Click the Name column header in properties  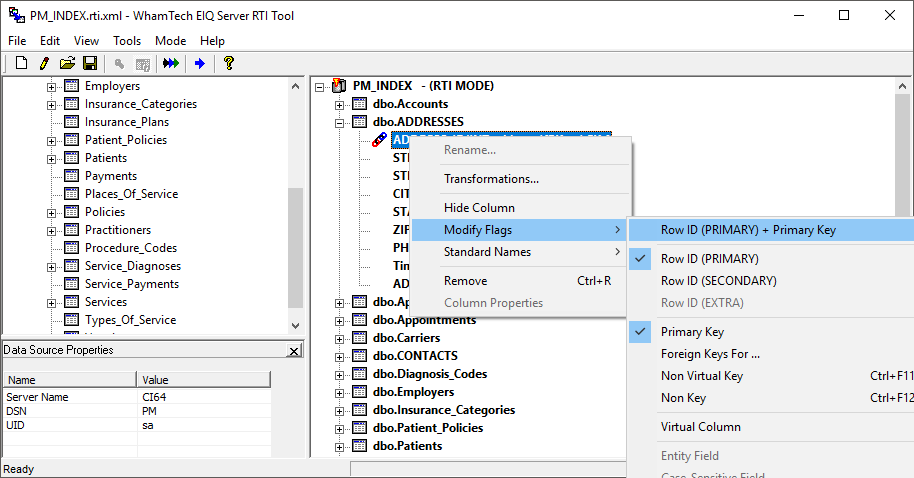[x=70, y=379]
